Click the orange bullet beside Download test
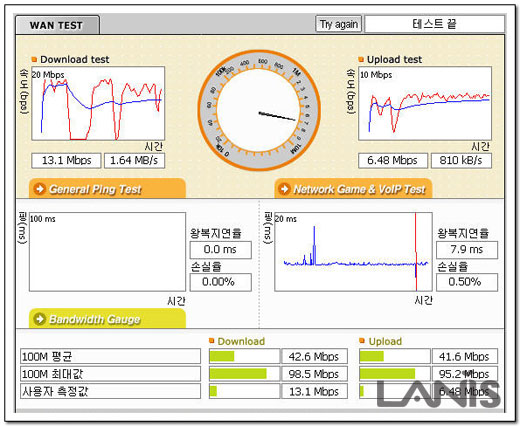520x426 pixels. 34,59
